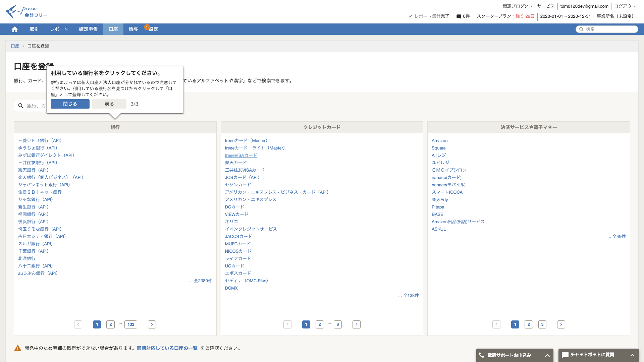
Task: Open 同期対応している口座の一覧 link
Action: click(x=167, y=348)
